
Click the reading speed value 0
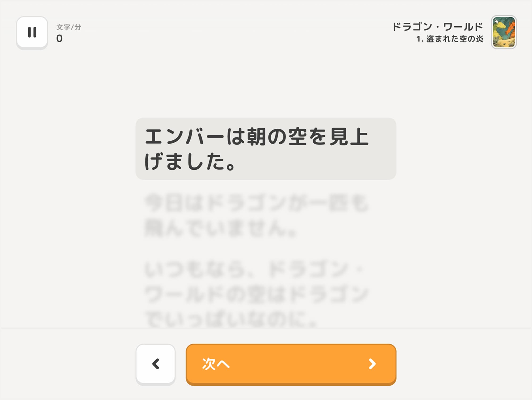(x=59, y=39)
